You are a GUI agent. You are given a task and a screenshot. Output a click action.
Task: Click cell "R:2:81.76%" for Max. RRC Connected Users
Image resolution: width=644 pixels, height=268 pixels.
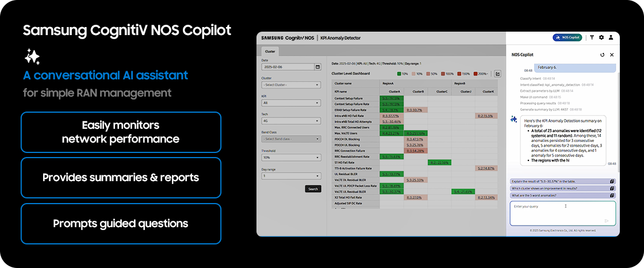click(x=392, y=128)
